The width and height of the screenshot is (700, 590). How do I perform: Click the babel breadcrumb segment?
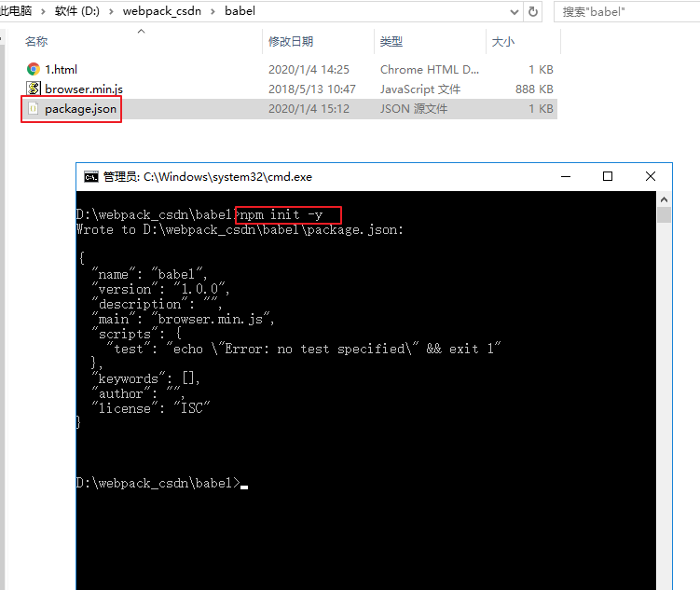pos(240,11)
